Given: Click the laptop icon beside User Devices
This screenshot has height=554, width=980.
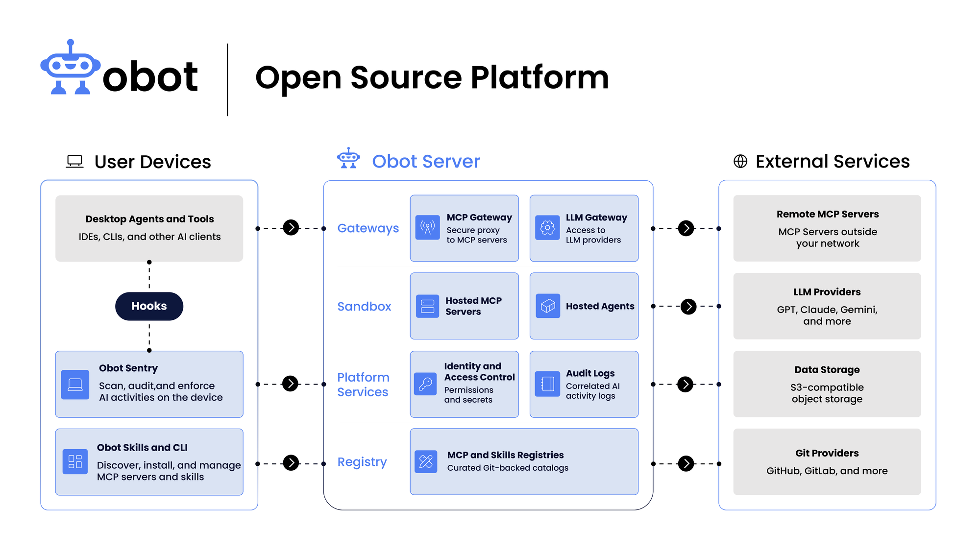Looking at the screenshot, I should [x=75, y=162].
